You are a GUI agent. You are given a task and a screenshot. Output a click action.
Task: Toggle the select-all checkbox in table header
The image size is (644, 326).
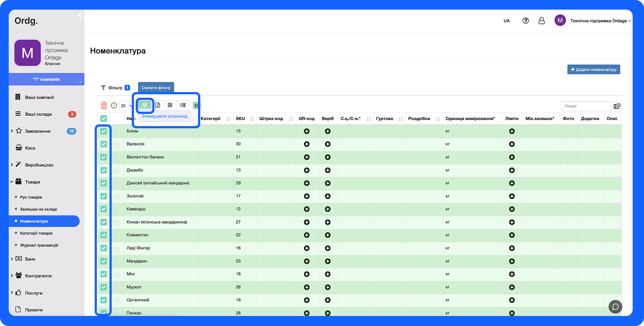coord(103,118)
